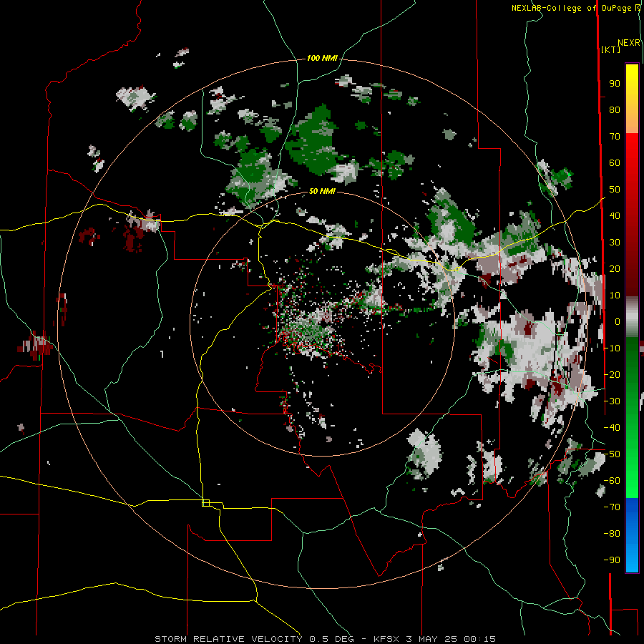Click the 30 value on the color scale
The height and width of the screenshot is (644, 644).
615,243
